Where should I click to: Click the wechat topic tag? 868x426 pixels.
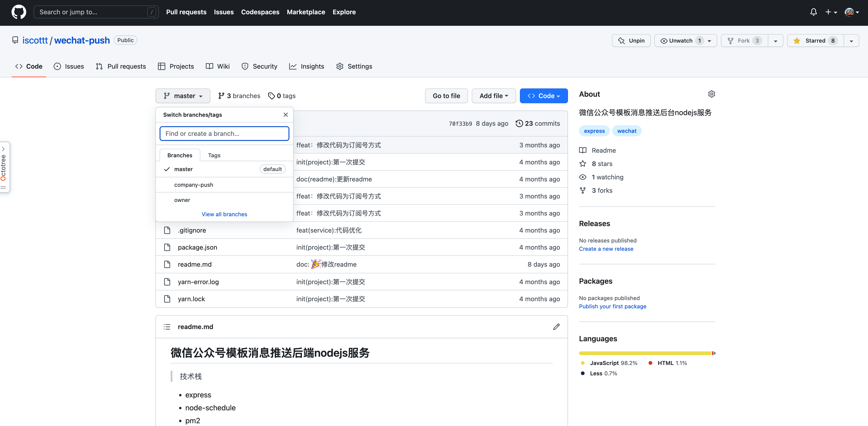pyautogui.click(x=627, y=131)
